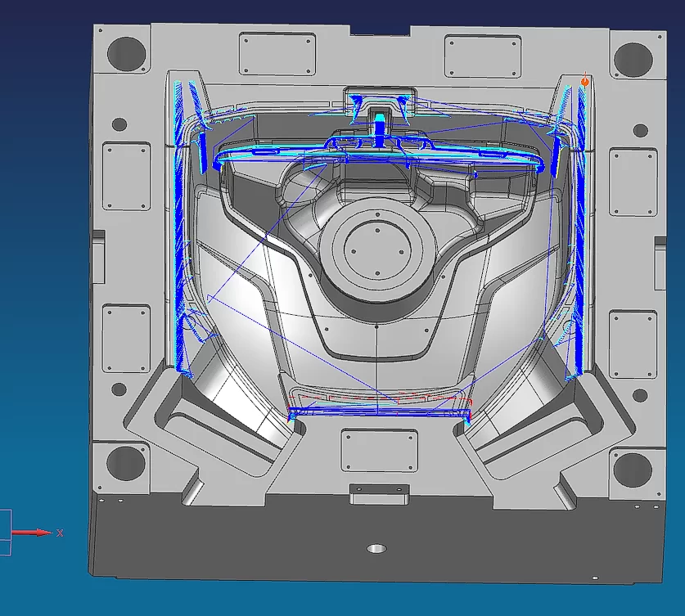Viewport: 685px width, 616px height.
Task: Select the top-right guide pin hole
Action: point(633,59)
